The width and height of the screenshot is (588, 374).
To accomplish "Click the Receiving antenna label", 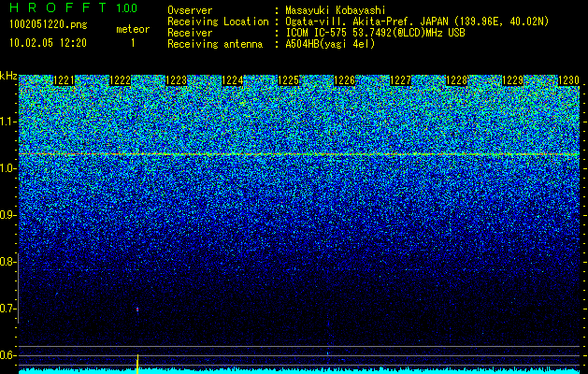I will point(215,44).
